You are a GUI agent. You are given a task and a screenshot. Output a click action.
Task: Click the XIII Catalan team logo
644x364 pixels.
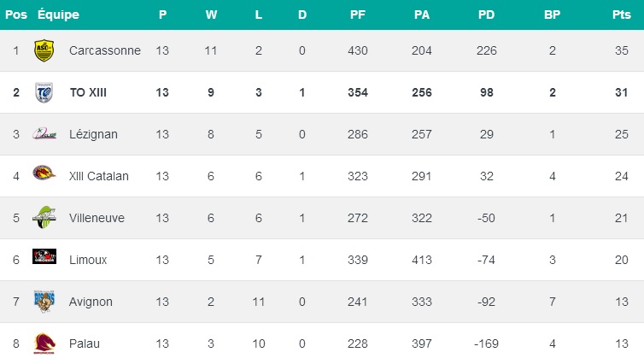pyautogui.click(x=44, y=176)
